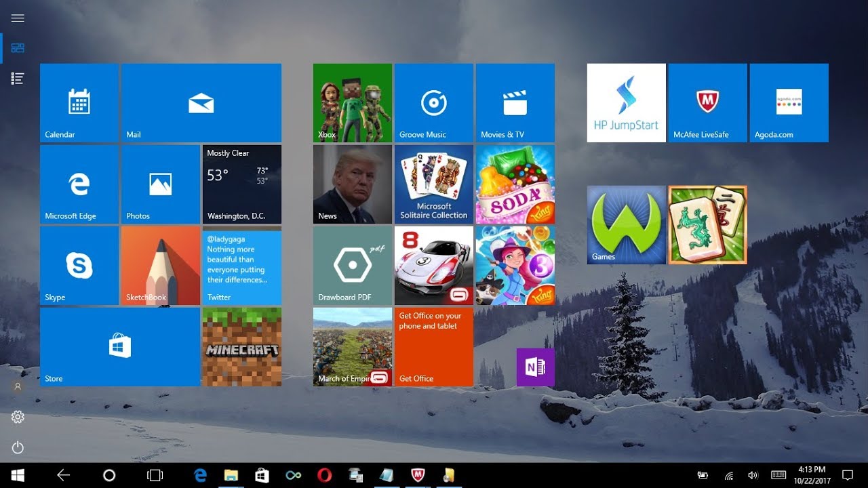The height and width of the screenshot is (488, 868).
Task: Click the taskbar Back arrow
Action: click(63, 475)
